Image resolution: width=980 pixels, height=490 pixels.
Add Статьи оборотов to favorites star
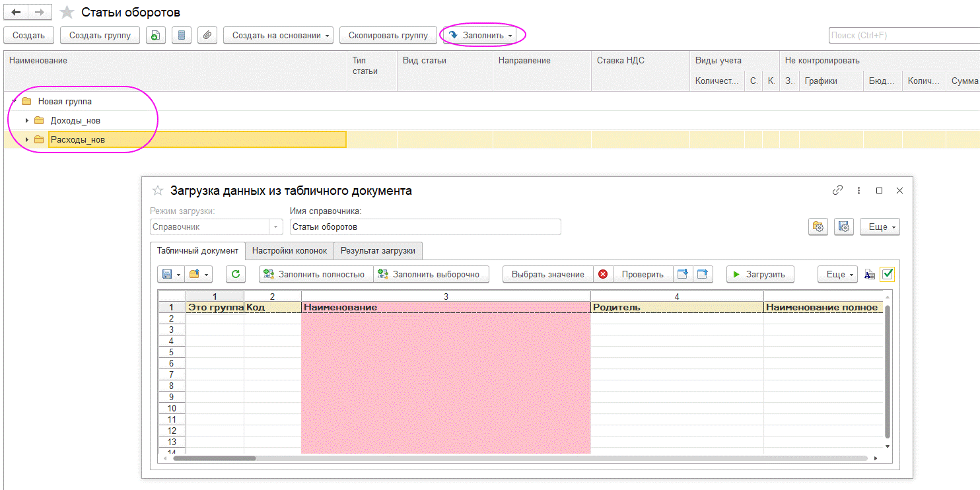66,13
